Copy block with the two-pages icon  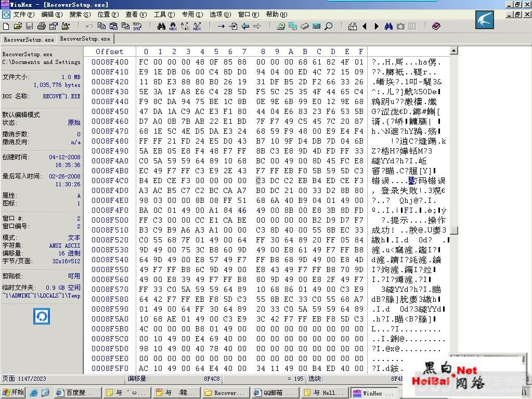pos(101,26)
